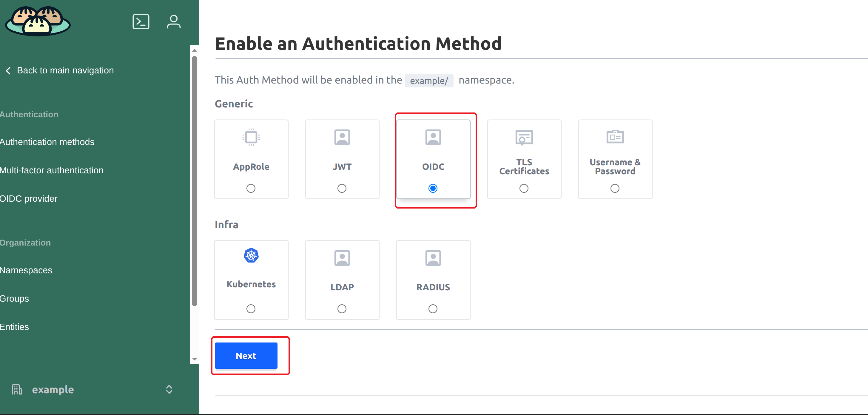This screenshot has height=415, width=868.
Task: Open Authentication methods in sidebar
Action: point(47,142)
